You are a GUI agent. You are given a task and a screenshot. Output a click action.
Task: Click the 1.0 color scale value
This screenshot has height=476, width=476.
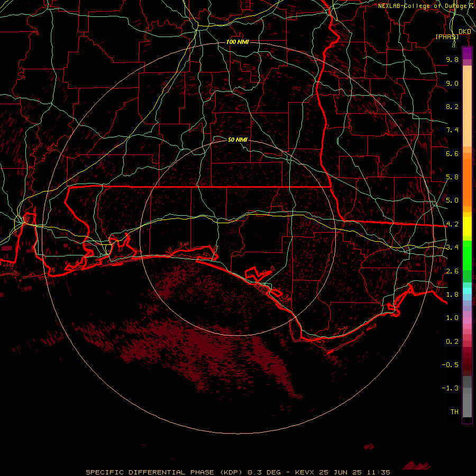point(452,318)
